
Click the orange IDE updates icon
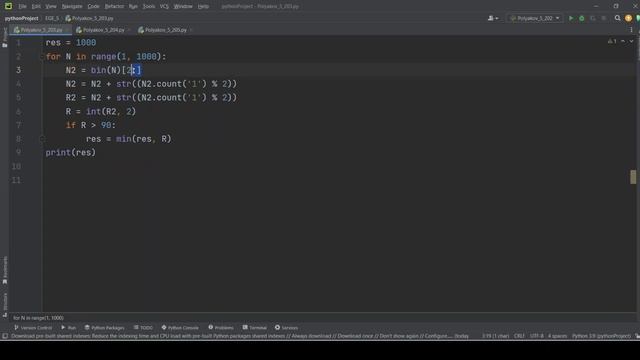point(628,18)
